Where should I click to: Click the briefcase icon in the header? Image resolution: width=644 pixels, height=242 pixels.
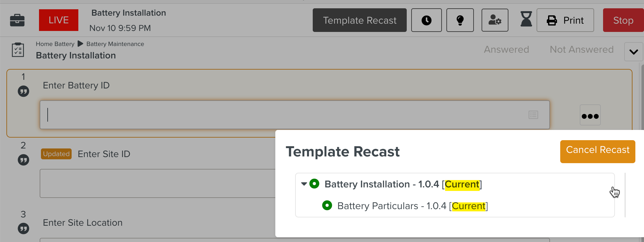tap(17, 20)
